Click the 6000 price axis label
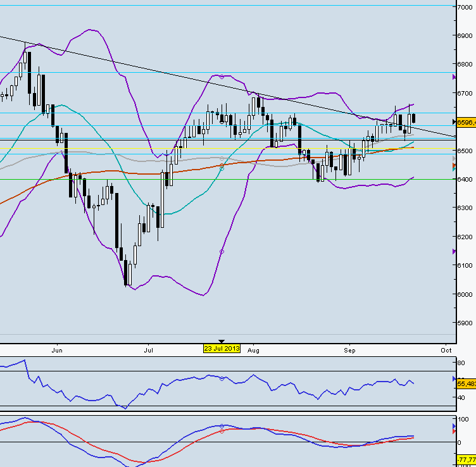Image resolution: width=476 pixels, height=467 pixels. [x=465, y=294]
